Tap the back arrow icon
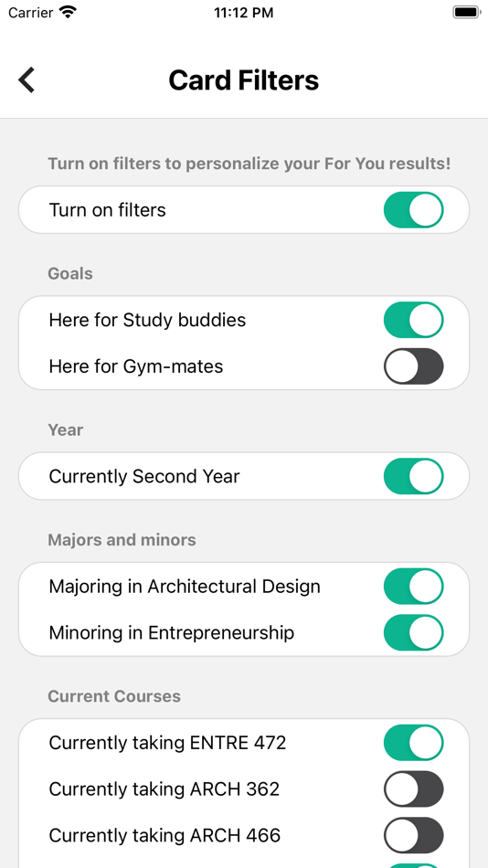This screenshot has height=868, width=488. [x=27, y=79]
